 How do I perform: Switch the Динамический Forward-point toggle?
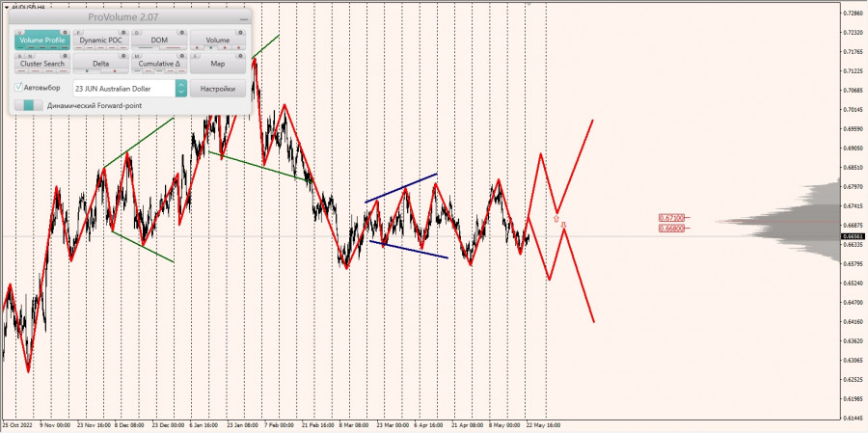pyautogui.click(x=29, y=105)
